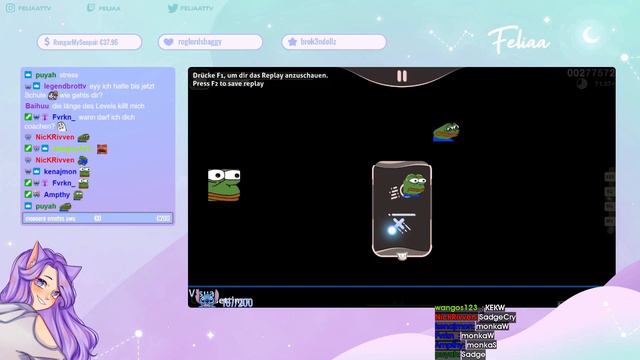Click the Instagram icon beside FELIAATTV
This screenshot has height=360, width=640.
click(11, 8)
